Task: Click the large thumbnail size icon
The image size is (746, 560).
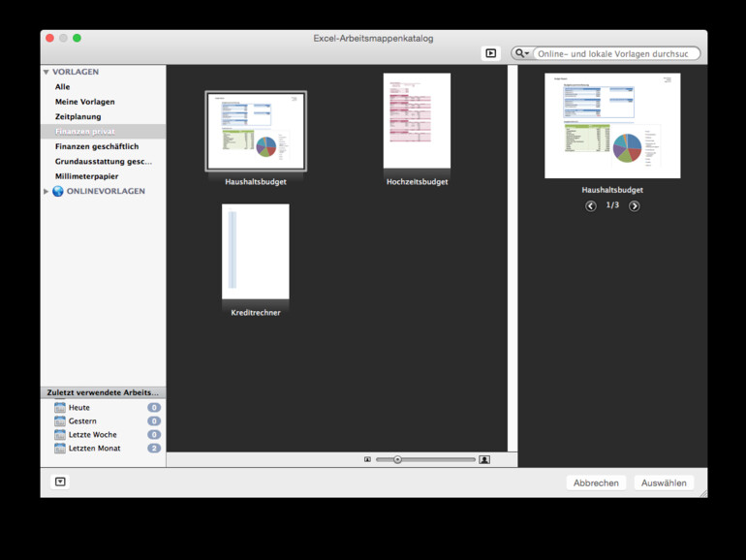Action: coord(484,459)
